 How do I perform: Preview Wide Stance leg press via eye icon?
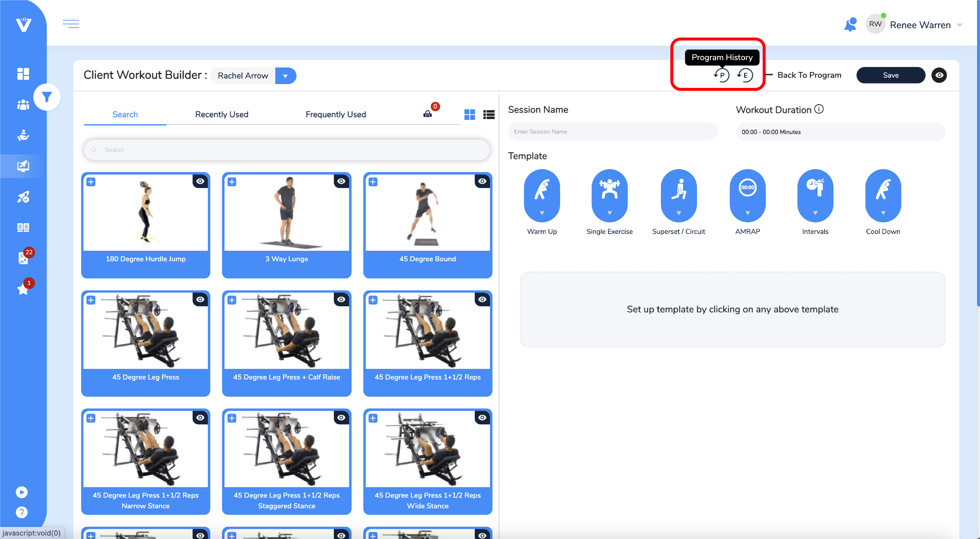[x=482, y=418]
